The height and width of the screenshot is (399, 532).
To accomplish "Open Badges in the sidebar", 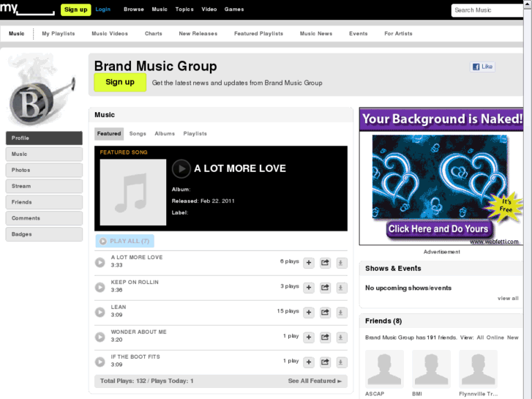I will coord(44,234).
